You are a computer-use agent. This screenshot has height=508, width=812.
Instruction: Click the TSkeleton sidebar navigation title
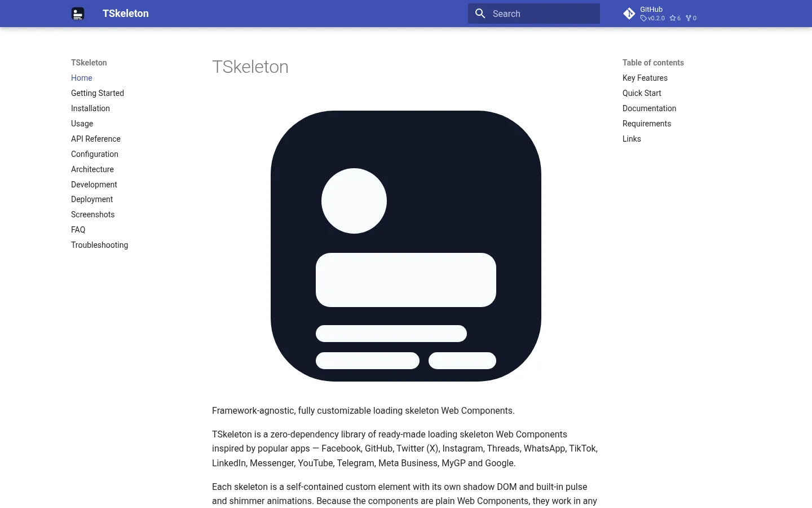point(89,63)
